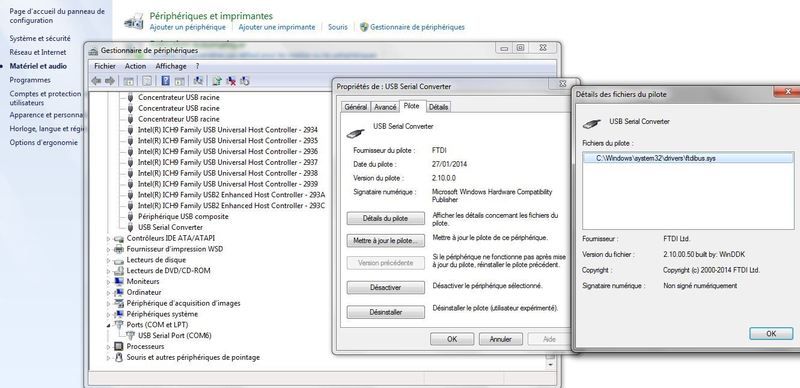Viewport: 800px width, 388px height.
Task: Open the Ajouter un périphérique link
Action: click(187, 27)
